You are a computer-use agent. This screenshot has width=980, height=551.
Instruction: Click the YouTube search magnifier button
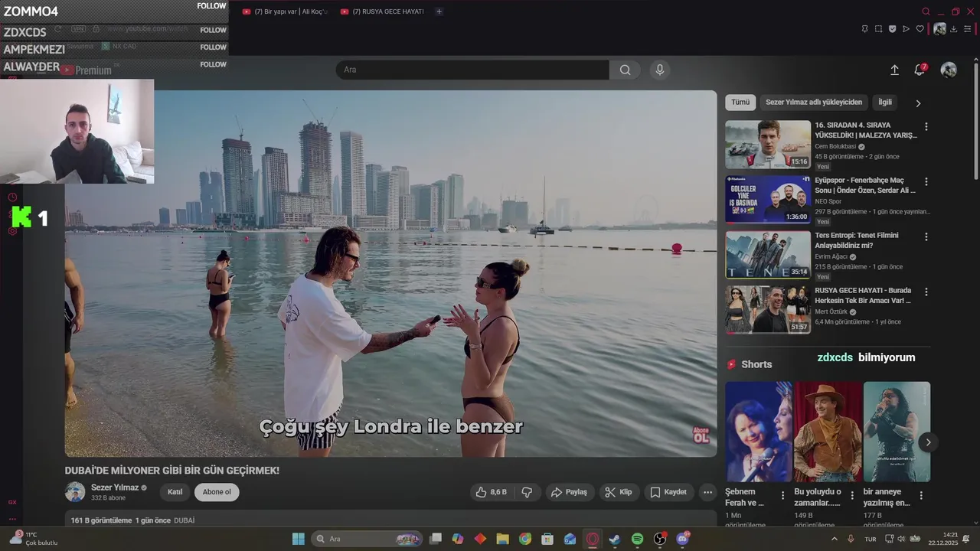[x=626, y=70]
